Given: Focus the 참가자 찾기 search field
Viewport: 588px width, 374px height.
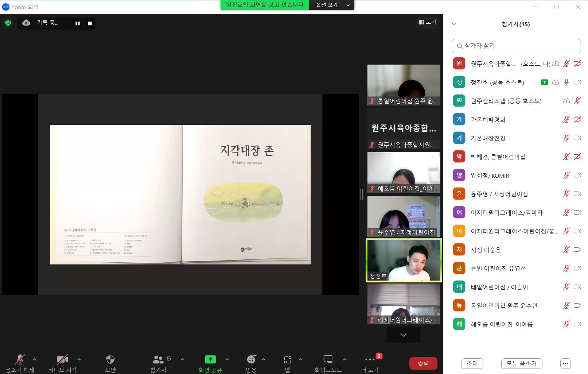Looking at the screenshot, I should coord(516,46).
